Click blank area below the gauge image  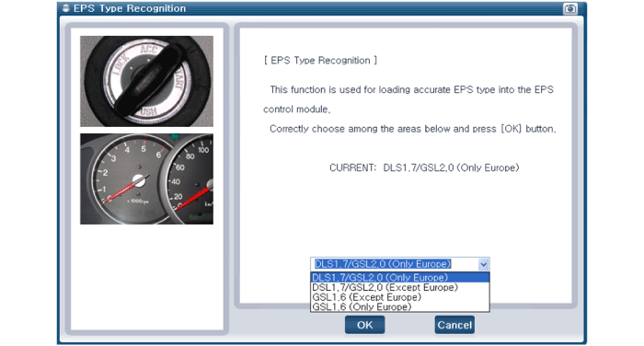pyautogui.click(x=147, y=277)
